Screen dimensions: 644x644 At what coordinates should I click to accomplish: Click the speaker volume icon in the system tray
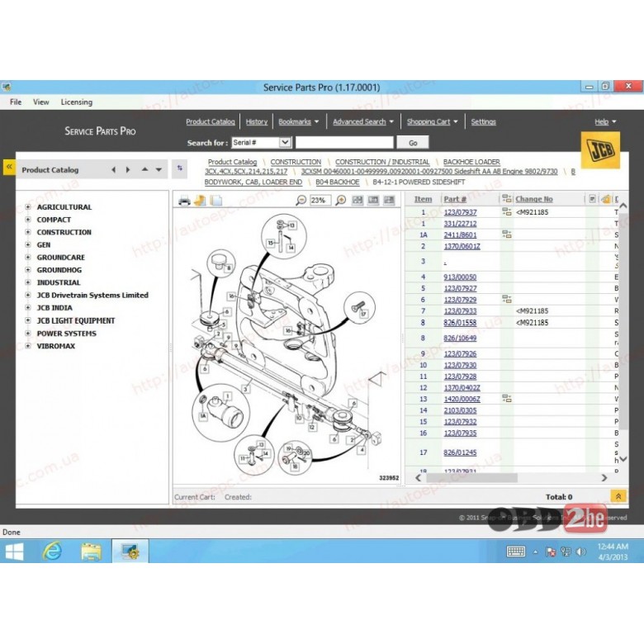pos(580,552)
